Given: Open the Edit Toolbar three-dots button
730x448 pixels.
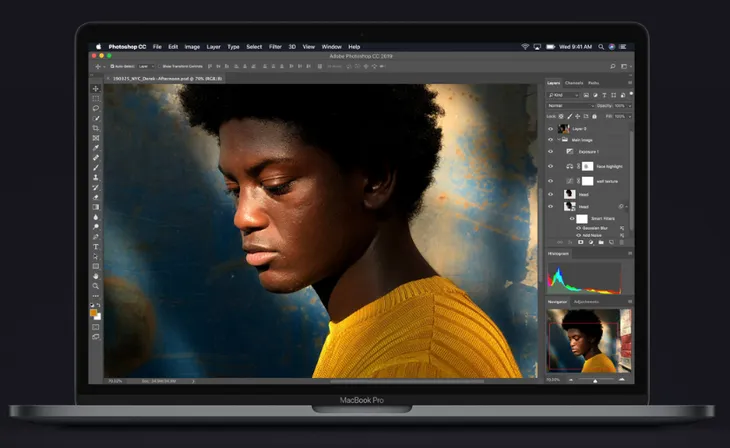Looking at the screenshot, I should tap(96, 296).
